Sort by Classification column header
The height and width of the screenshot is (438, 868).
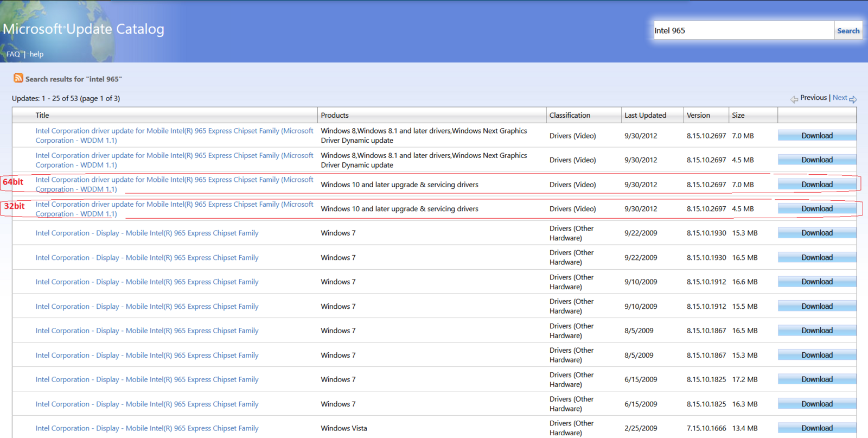pos(570,115)
